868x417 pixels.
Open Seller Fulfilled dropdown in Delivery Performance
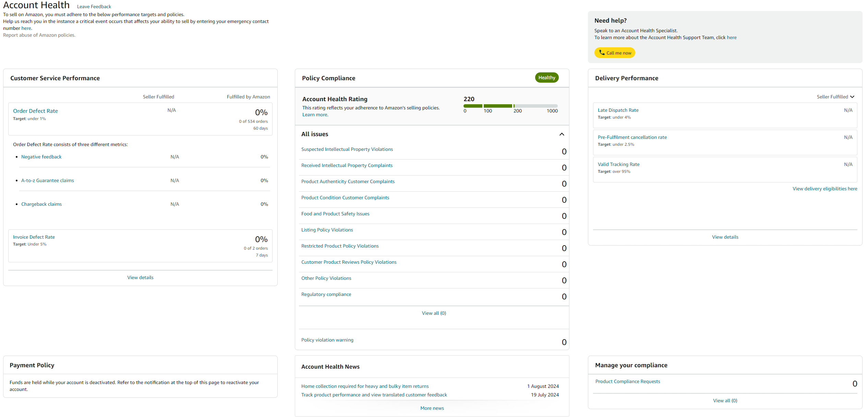click(x=835, y=97)
